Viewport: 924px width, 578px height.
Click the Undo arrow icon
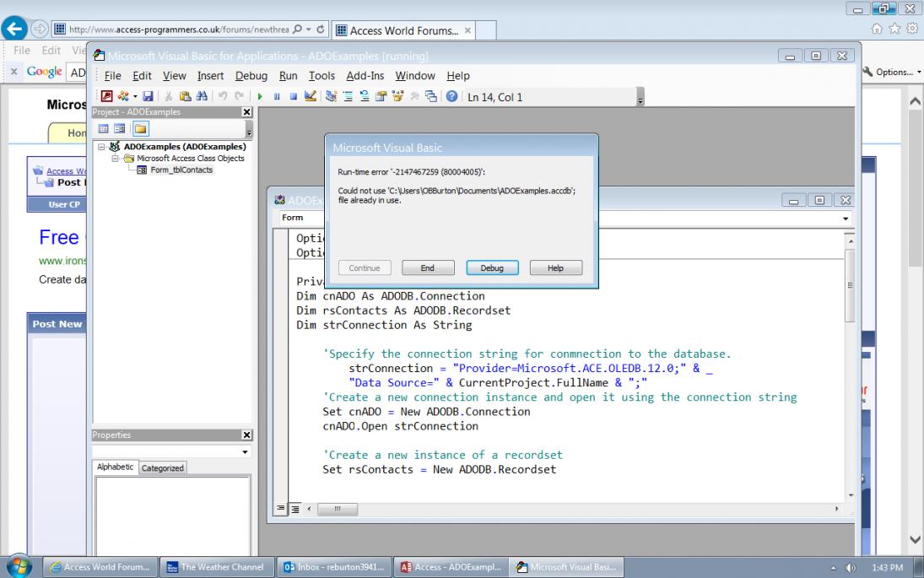pyautogui.click(x=223, y=96)
